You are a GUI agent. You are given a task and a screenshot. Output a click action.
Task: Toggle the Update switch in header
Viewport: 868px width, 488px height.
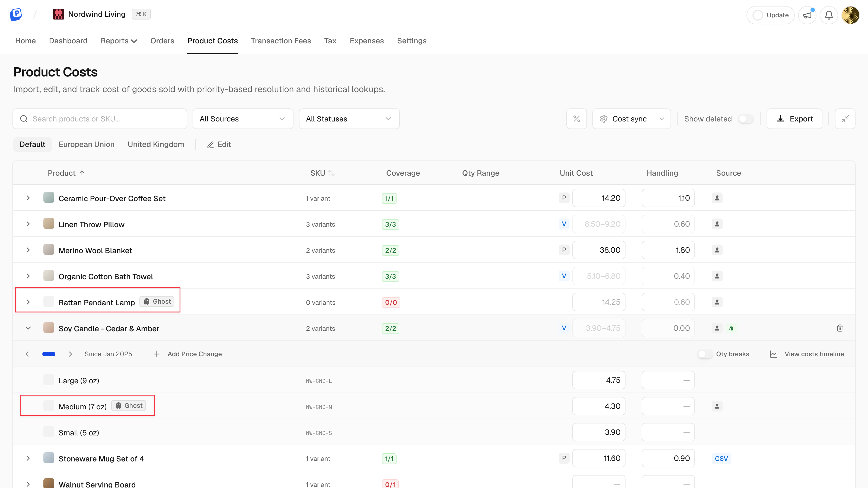[x=758, y=15]
